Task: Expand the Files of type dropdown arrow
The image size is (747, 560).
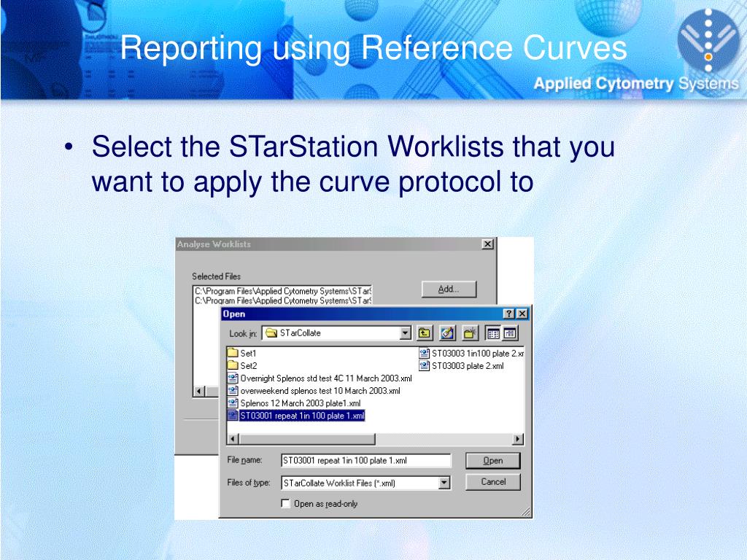Action: [444, 483]
